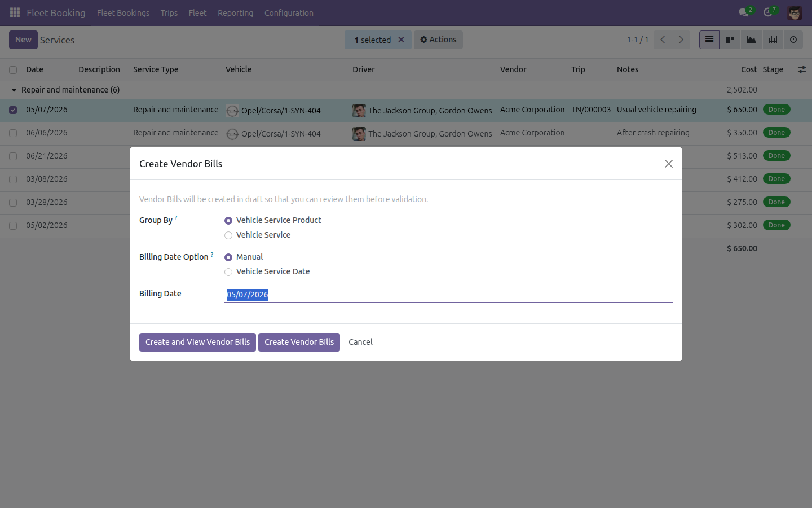
Task: Click Opel logo in 05/07/2026 row
Action: [x=232, y=111]
